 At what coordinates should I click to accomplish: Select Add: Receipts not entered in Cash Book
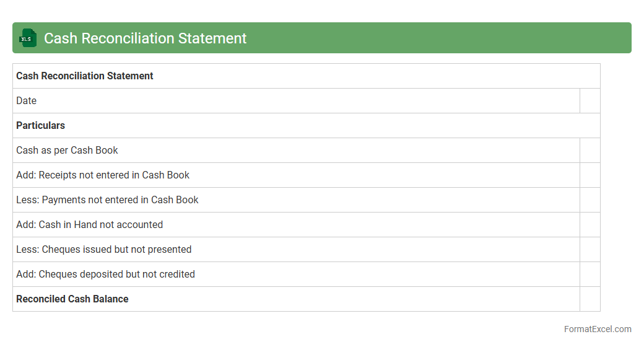tap(103, 175)
